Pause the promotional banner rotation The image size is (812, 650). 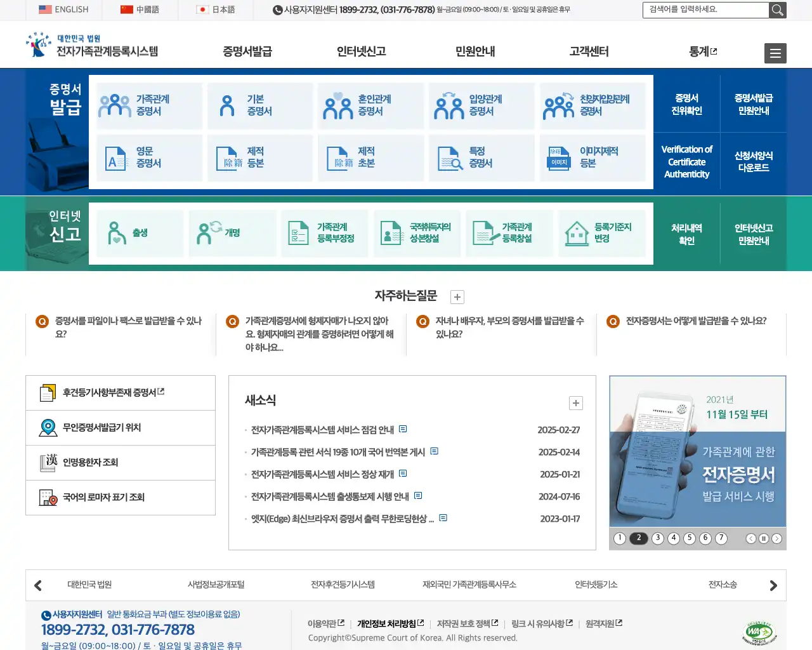pos(764,538)
